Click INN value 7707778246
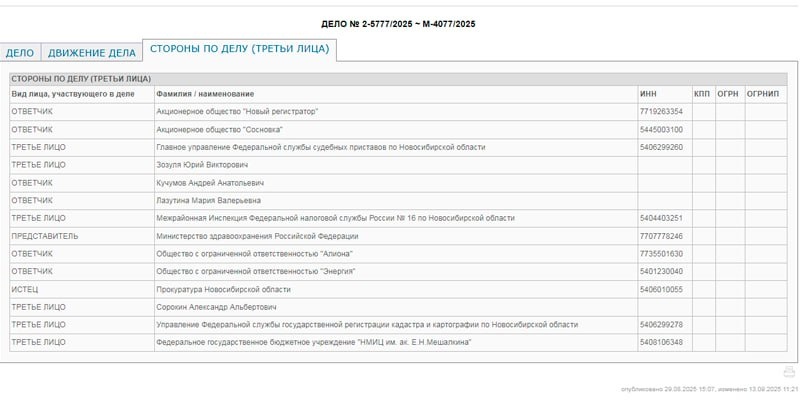 (661, 236)
